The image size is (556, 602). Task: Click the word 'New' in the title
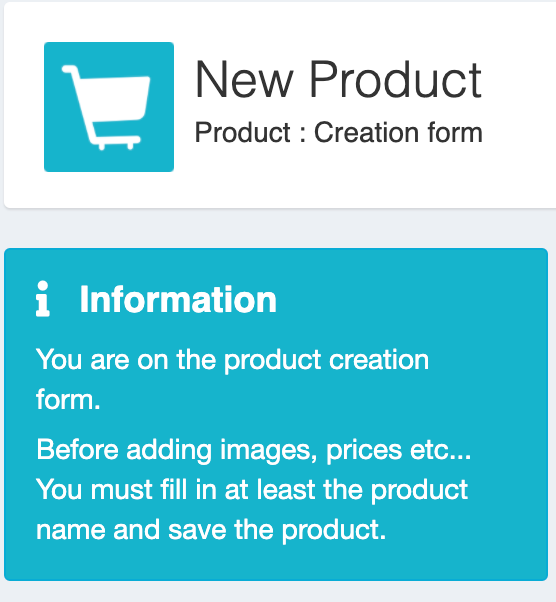point(245,80)
